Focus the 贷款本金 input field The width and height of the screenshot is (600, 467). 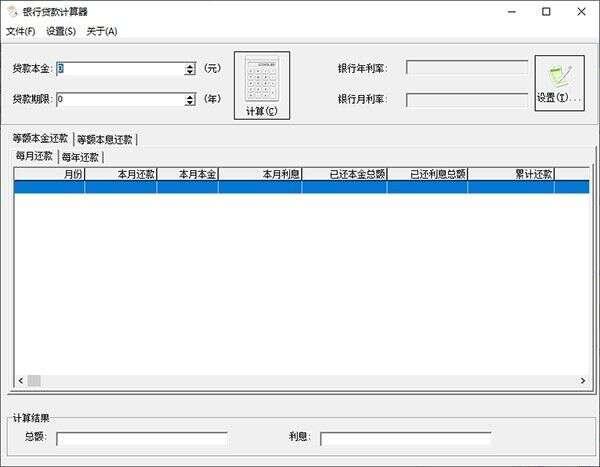(x=121, y=69)
